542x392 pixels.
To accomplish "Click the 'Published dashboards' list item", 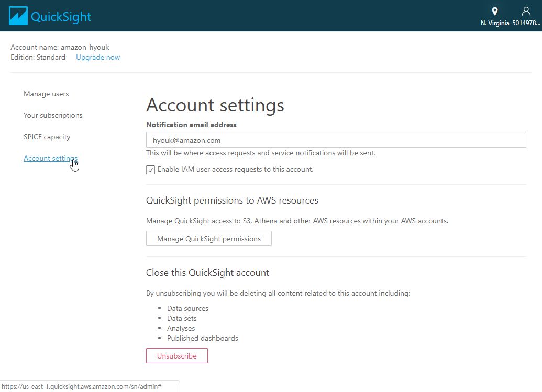I will coord(203,339).
